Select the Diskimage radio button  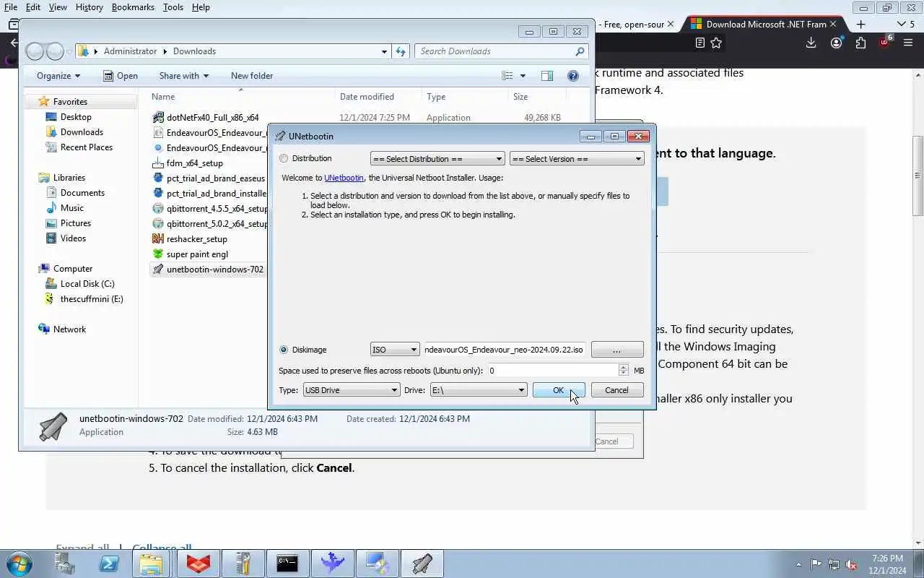[x=284, y=350]
